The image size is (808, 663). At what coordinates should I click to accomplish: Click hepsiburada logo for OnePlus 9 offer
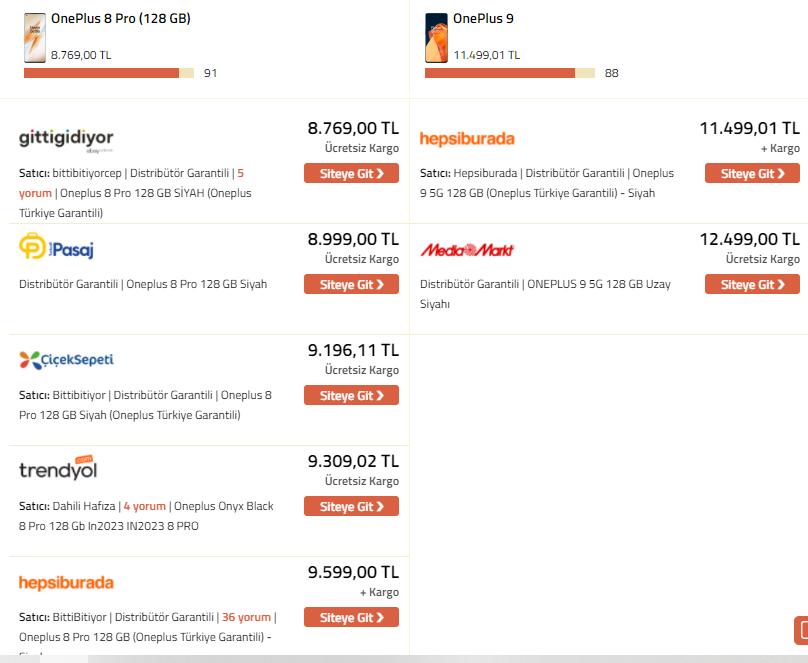coord(467,139)
